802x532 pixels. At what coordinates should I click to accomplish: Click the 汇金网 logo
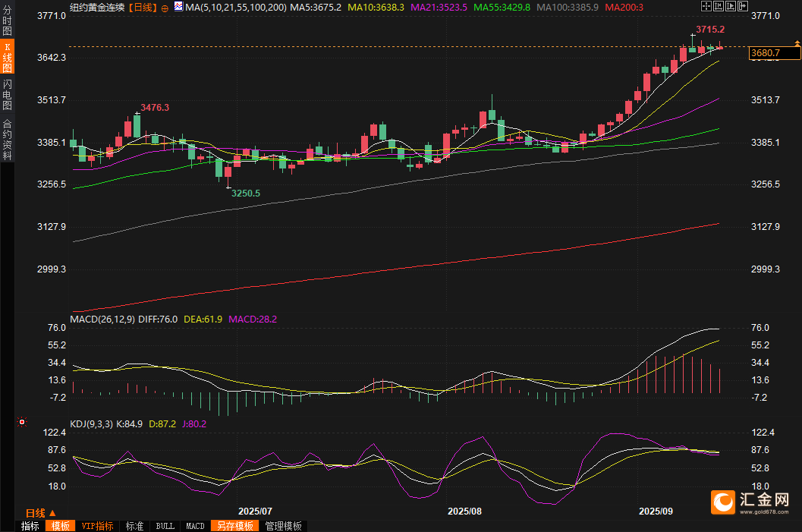(x=750, y=501)
